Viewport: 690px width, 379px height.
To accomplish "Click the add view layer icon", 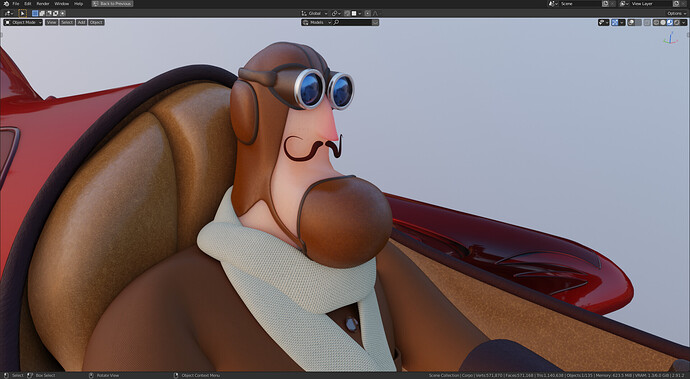I will (676, 4).
